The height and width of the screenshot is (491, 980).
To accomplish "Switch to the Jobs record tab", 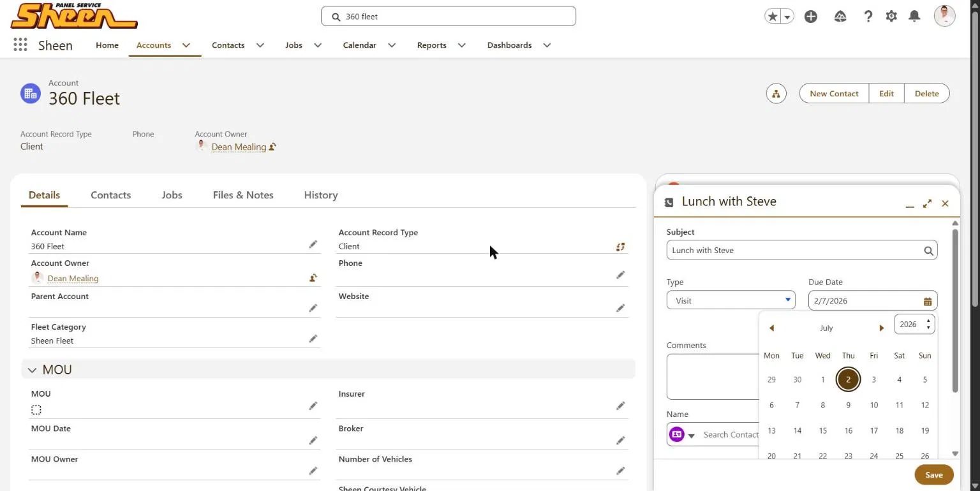I will tap(172, 195).
